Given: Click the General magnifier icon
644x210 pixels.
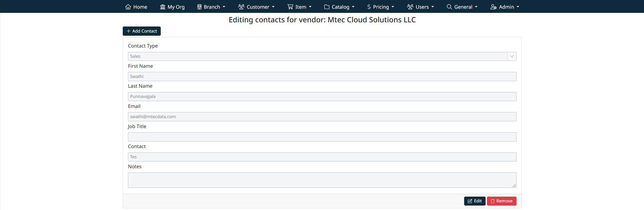Looking at the screenshot, I should coord(449,7).
